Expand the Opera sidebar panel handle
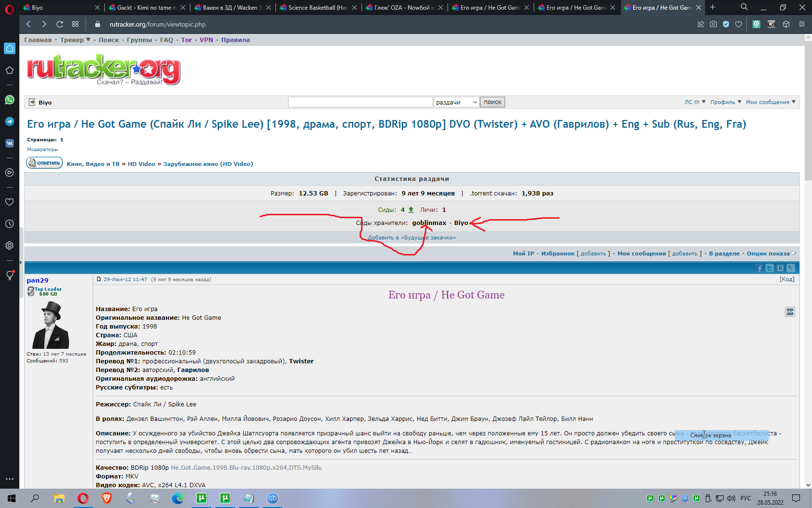Screen dimensions: 812x508 tap(21, 262)
